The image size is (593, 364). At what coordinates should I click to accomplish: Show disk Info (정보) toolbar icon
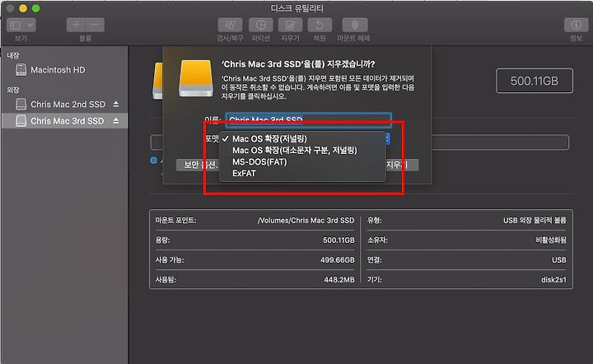coord(576,25)
